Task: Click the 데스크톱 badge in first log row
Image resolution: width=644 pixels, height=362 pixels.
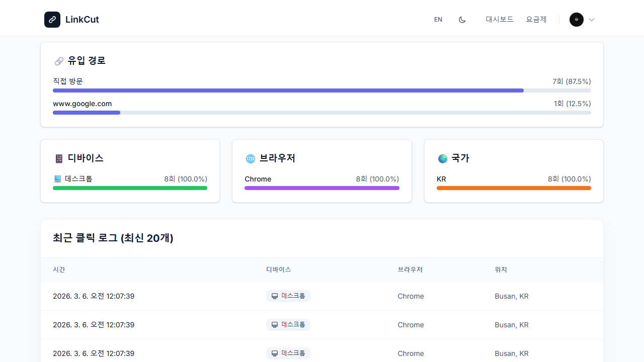Action: point(288,296)
